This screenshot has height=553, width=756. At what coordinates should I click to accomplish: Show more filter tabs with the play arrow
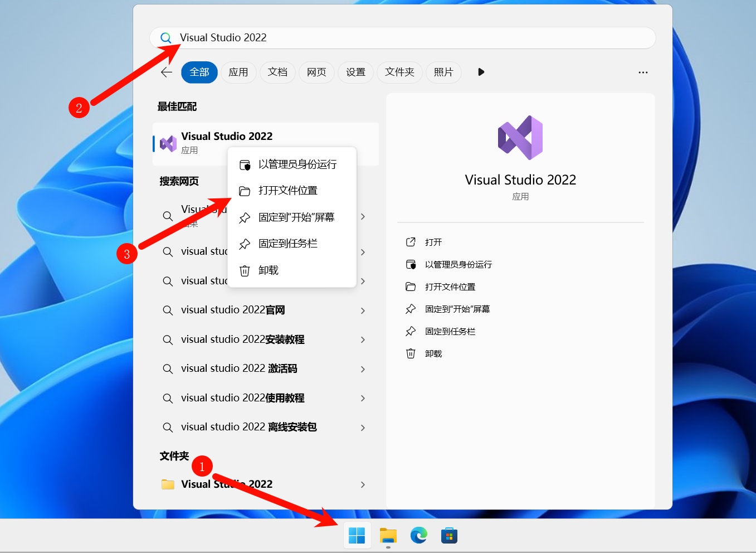pos(481,72)
